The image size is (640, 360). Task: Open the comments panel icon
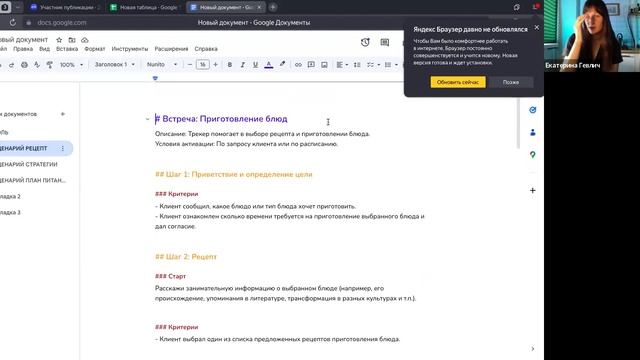[x=384, y=42]
